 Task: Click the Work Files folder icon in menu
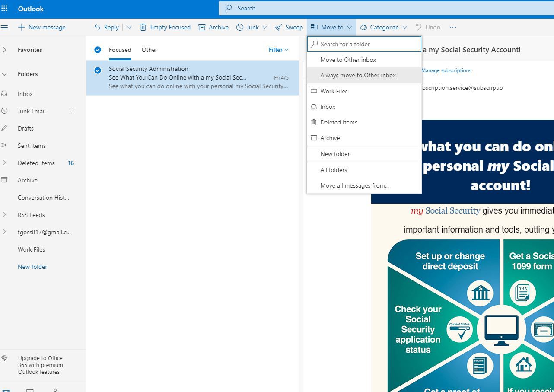click(314, 91)
